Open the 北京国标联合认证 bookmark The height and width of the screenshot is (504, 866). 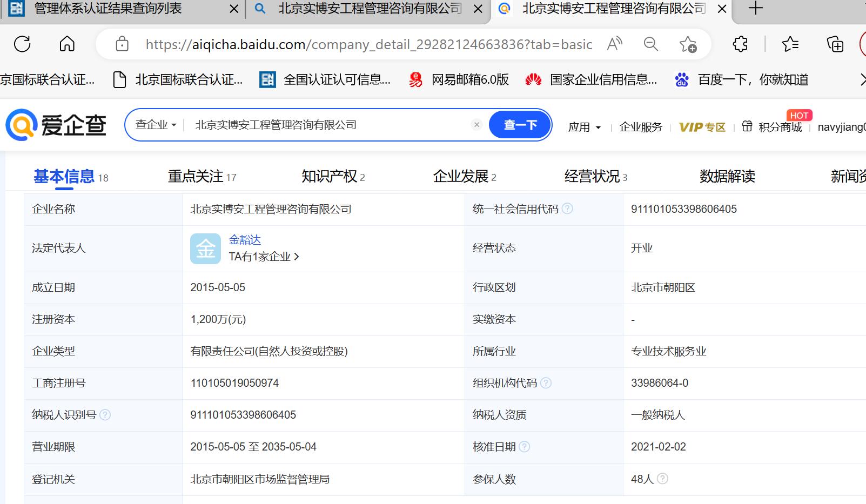point(178,80)
